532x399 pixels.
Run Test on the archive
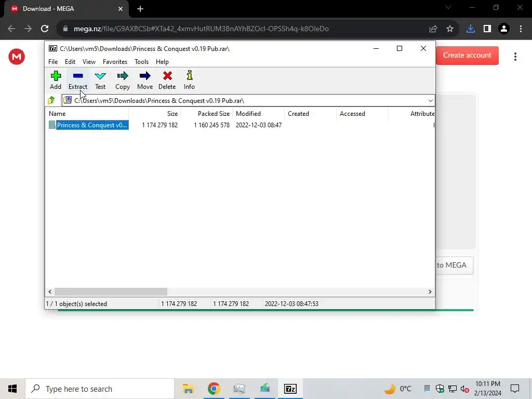[x=100, y=81]
